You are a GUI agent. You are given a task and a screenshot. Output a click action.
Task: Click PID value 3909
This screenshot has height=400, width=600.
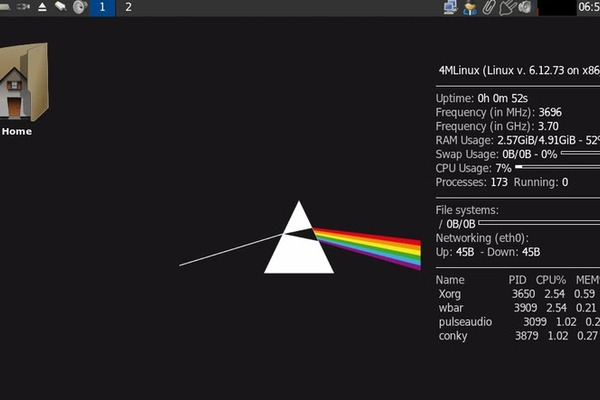[525, 308]
